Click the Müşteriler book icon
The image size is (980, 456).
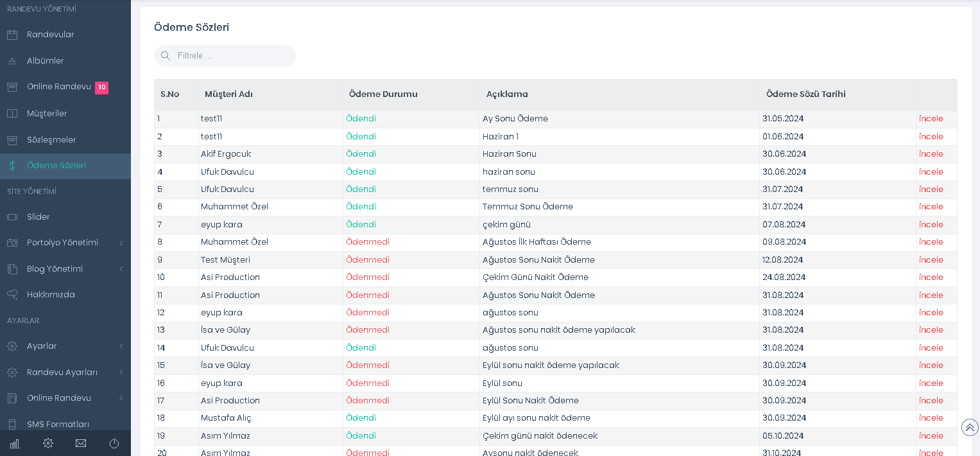12,114
